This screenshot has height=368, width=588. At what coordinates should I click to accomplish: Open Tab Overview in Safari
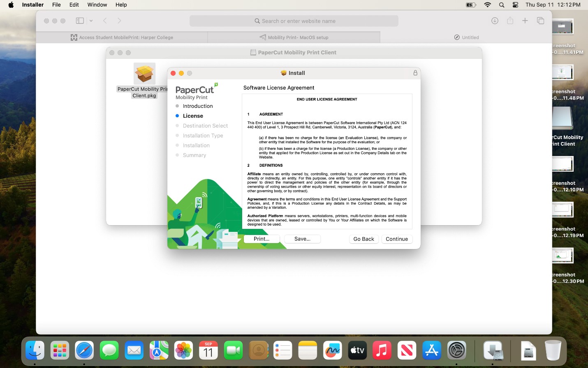coord(541,20)
